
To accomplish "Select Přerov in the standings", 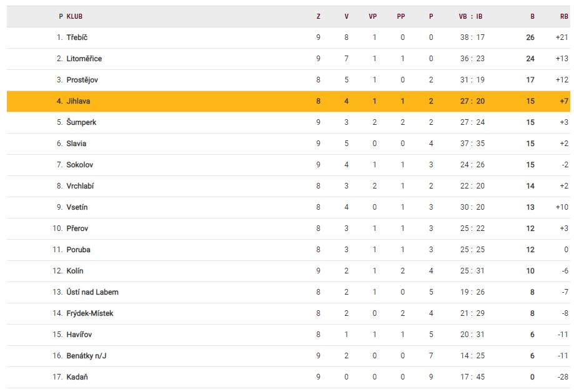I will click(x=77, y=228).
